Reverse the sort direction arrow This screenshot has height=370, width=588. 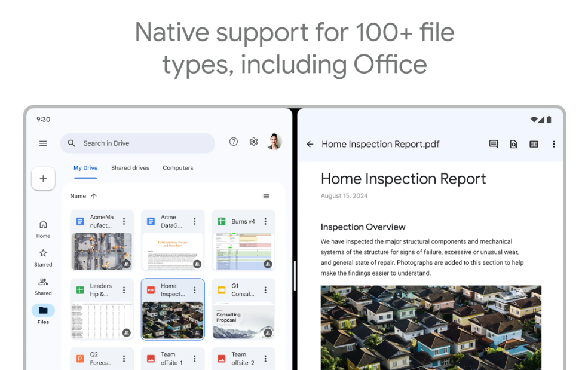pyautogui.click(x=94, y=196)
